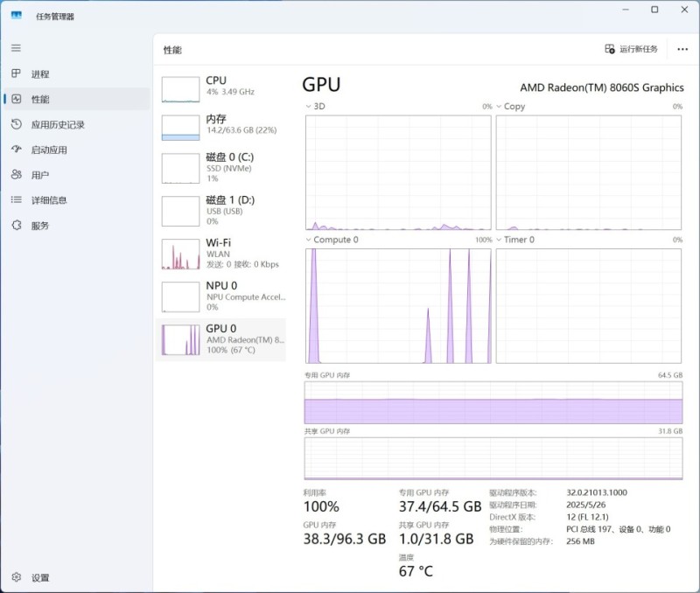Open the three-dot more options menu
The image size is (700, 593).
coord(682,50)
